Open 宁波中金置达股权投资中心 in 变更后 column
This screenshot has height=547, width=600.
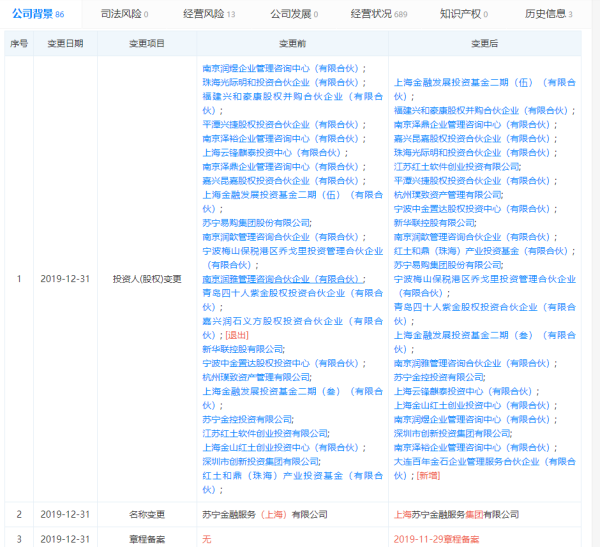(472, 209)
